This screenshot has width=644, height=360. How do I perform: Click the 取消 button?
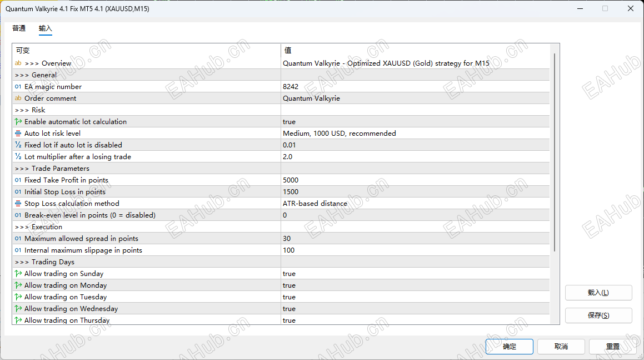[561, 347]
